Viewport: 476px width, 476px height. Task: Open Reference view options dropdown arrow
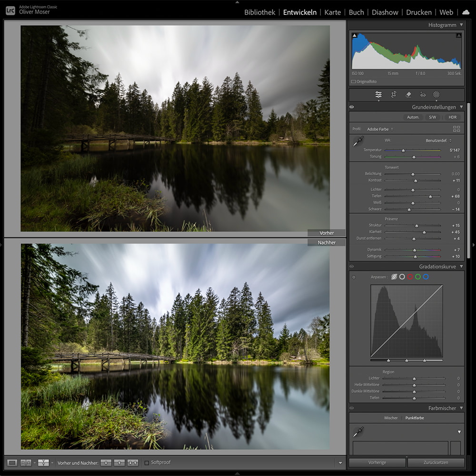tap(35, 463)
